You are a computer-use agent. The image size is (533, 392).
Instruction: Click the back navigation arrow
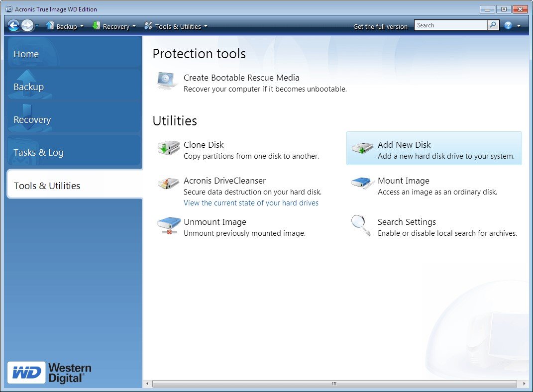13,25
